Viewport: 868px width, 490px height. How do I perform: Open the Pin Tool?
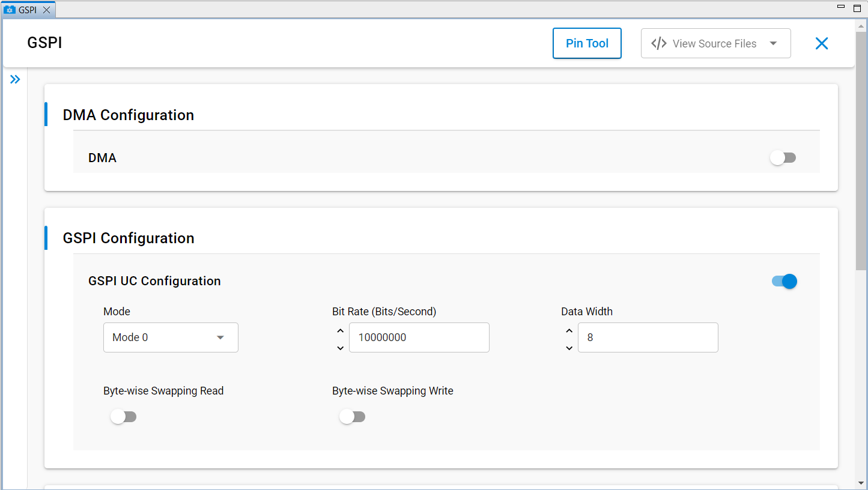587,43
